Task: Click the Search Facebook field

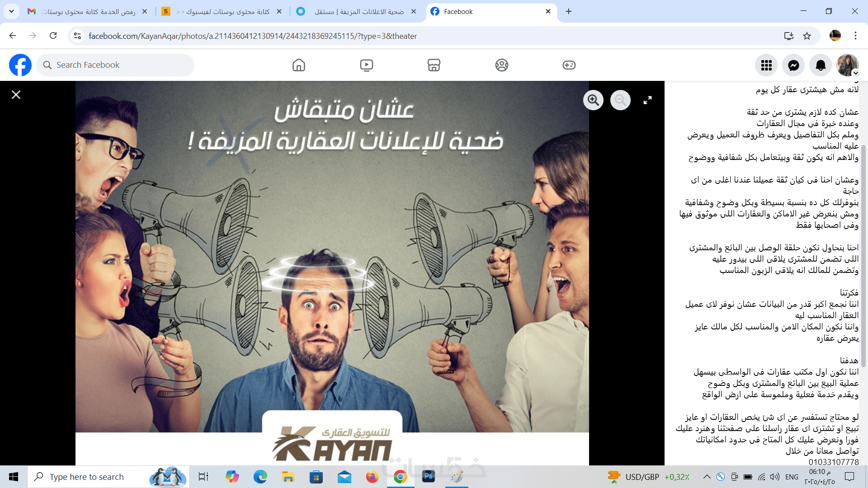Action: pyautogui.click(x=115, y=65)
